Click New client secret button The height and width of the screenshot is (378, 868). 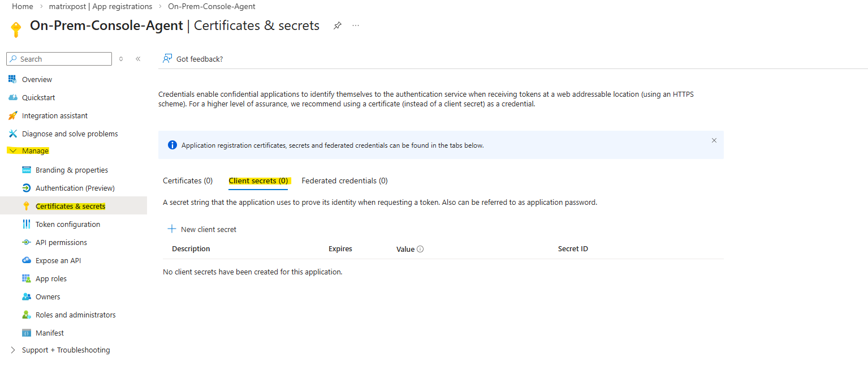click(202, 229)
